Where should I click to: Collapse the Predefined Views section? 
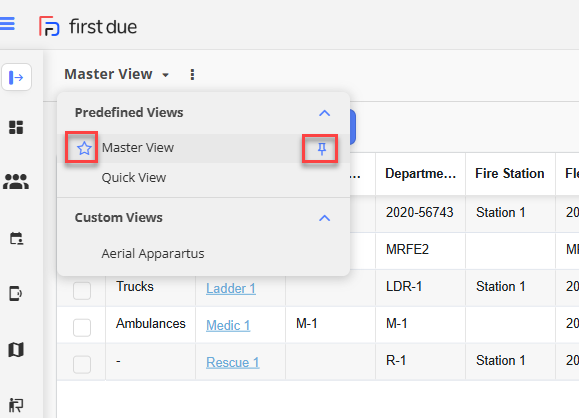point(325,113)
